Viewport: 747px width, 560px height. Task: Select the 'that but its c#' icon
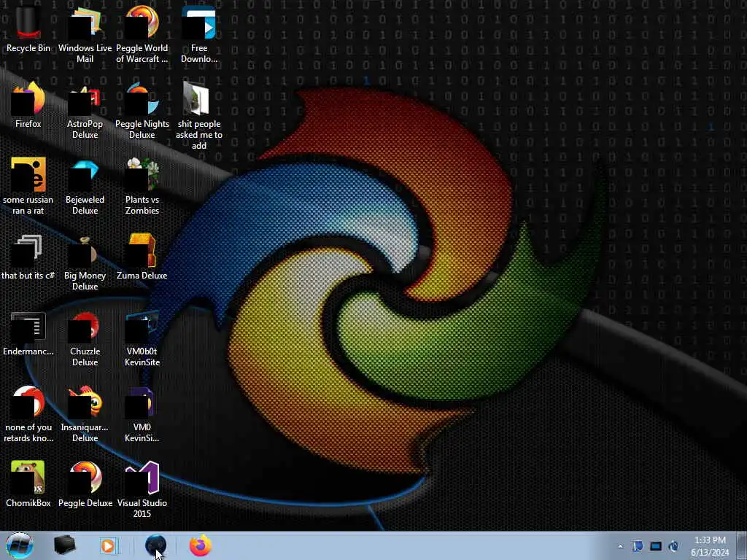[28, 257]
